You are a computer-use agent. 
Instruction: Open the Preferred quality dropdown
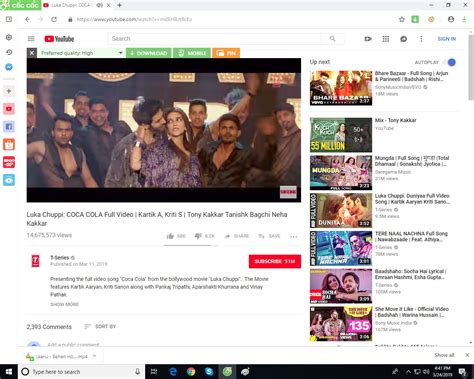pyautogui.click(x=81, y=53)
